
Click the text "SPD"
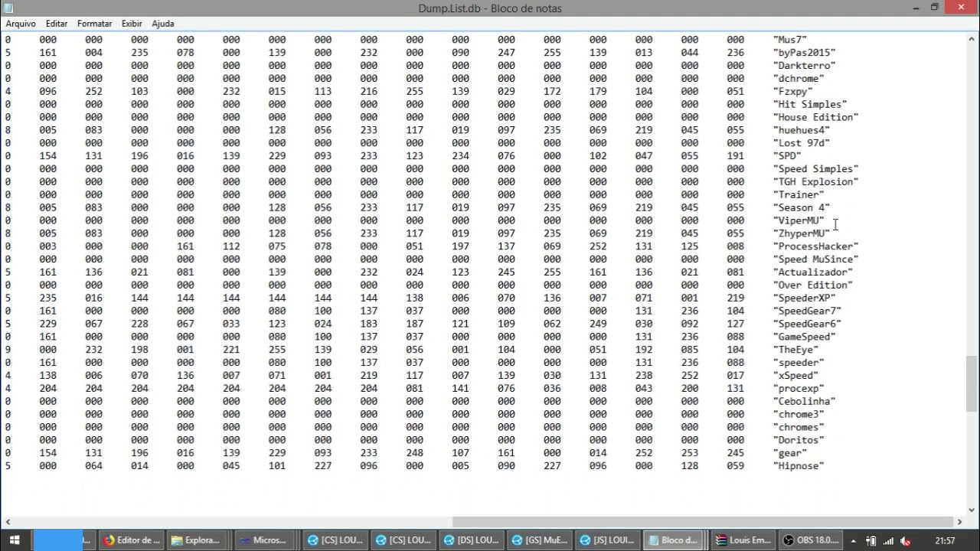[x=787, y=156]
